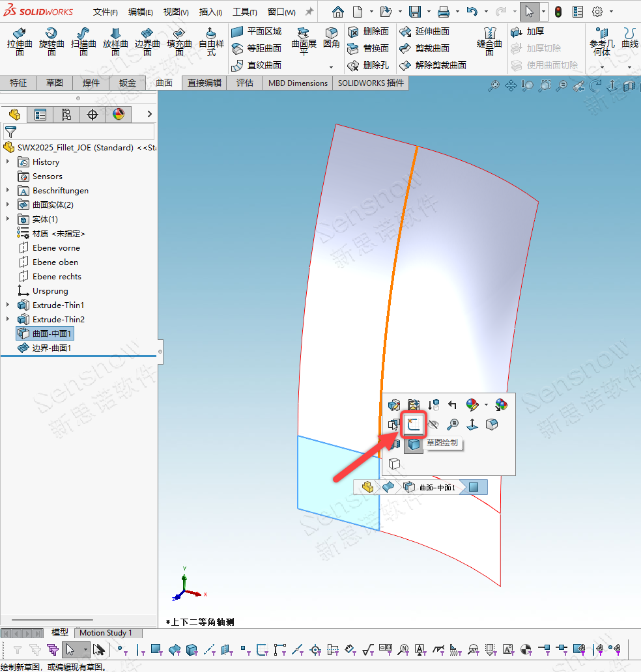Click the Sketch icon in context toolbar
Screen dimensions: 641x672
pyautogui.click(x=414, y=425)
